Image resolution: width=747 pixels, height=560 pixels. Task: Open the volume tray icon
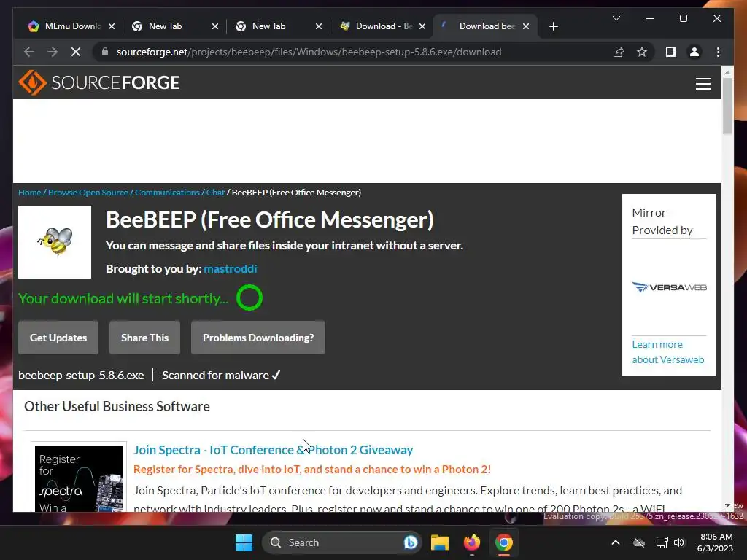tap(679, 542)
